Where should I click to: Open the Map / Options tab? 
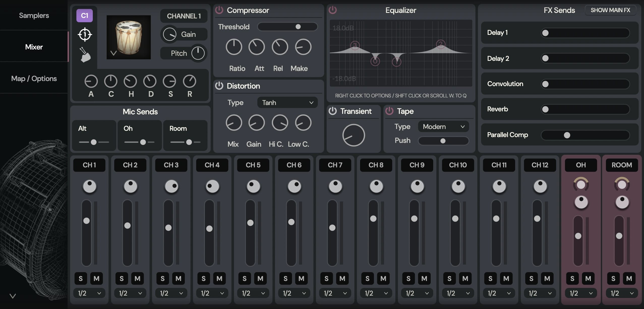point(34,78)
